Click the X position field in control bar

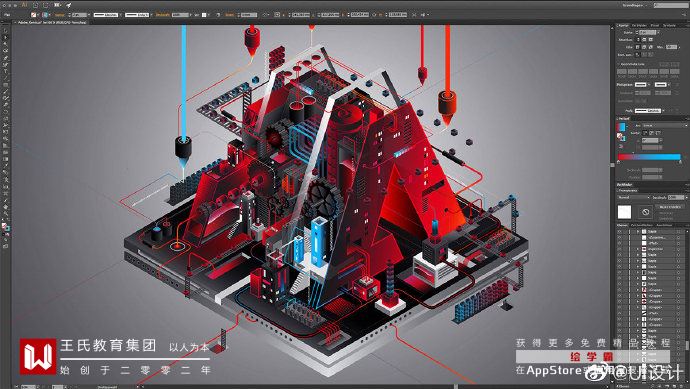(x=301, y=15)
